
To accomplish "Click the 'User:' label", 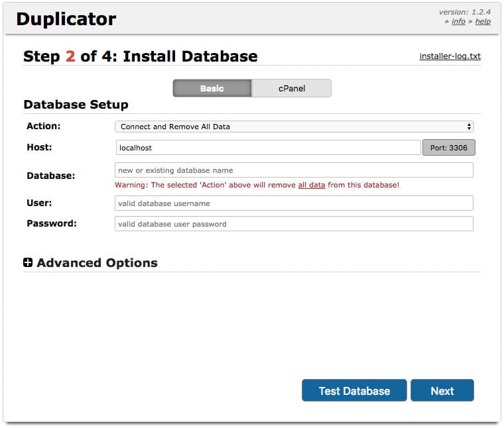I will pos(39,203).
